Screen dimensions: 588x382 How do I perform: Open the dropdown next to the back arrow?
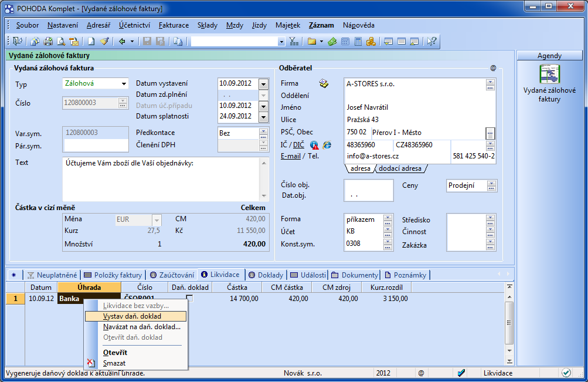(x=132, y=41)
